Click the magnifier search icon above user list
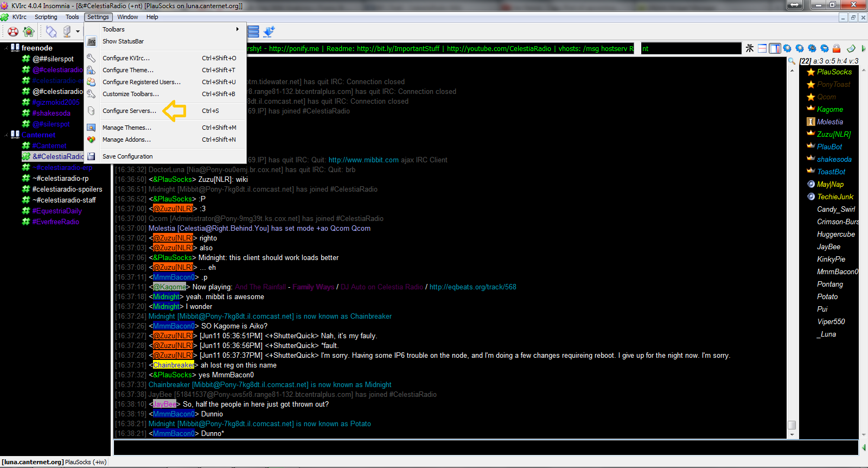This screenshot has width=868, height=468. coord(792,61)
